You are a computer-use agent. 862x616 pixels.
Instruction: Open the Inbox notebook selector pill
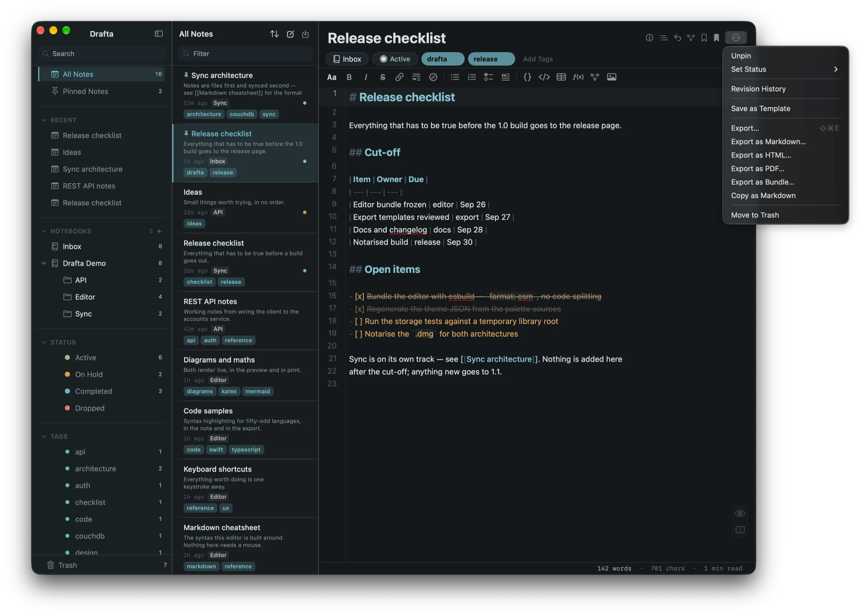(347, 59)
